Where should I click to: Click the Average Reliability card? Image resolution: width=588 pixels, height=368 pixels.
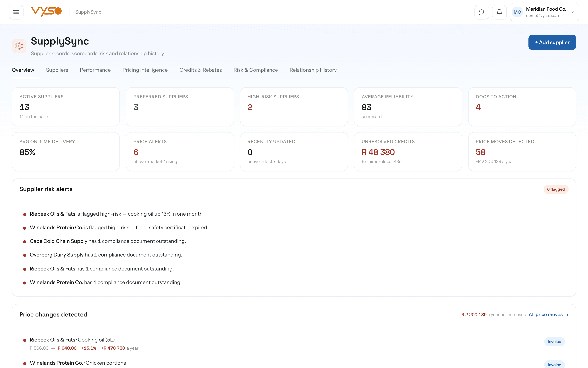click(408, 107)
